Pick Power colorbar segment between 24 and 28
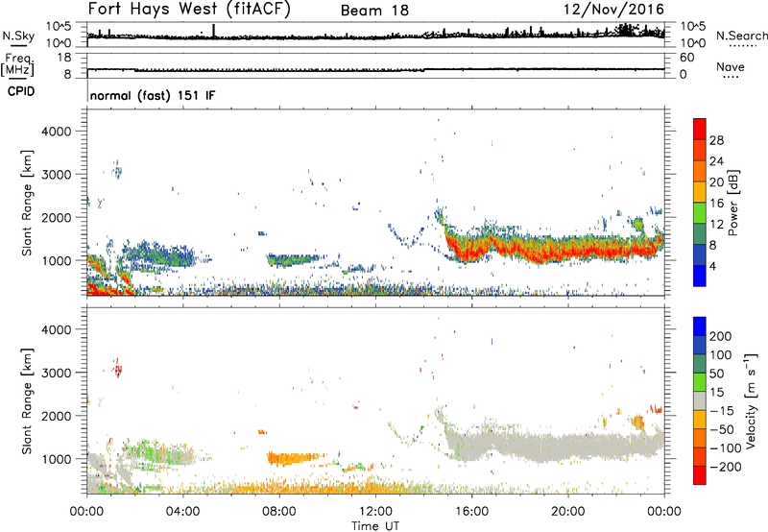 tap(700, 150)
